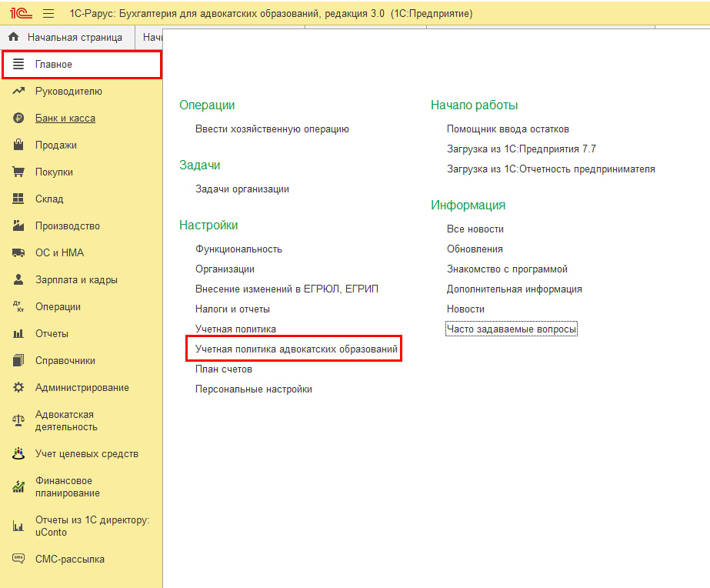Click the Покупки shopping cart icon

tap(18, 172)
